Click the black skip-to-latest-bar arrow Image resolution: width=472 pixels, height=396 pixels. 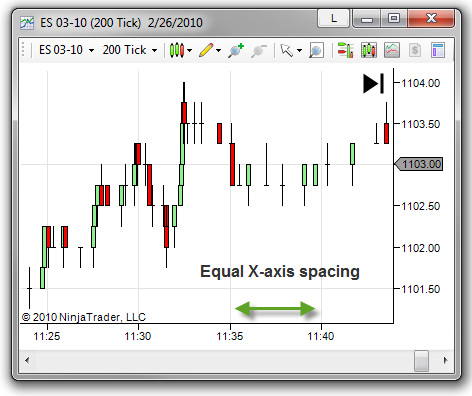pos(374,83)
